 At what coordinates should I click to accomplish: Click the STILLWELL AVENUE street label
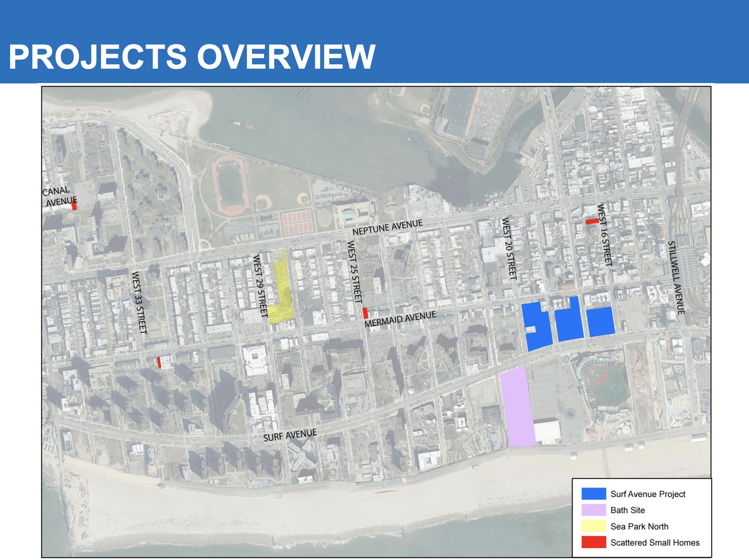click(x=676, y=278)
